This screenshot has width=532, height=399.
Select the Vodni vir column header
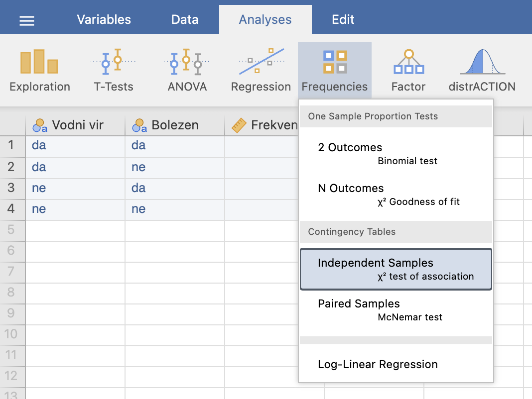(75, 125)
